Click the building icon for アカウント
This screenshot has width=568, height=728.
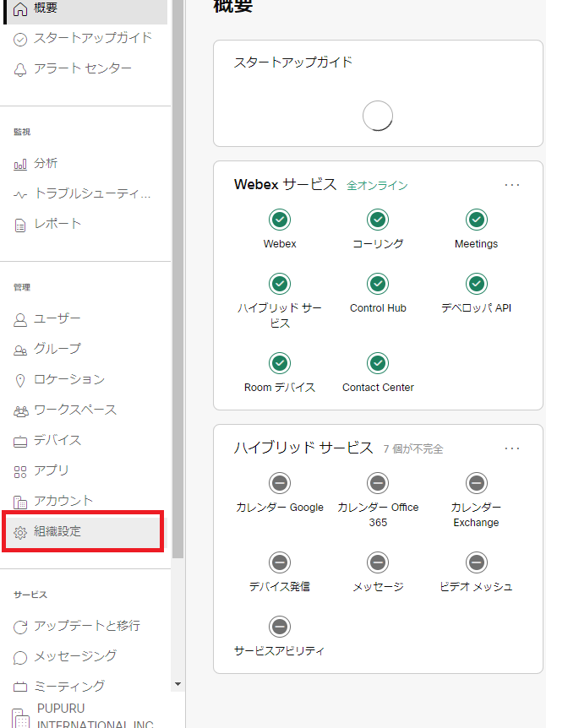click(20, 503)
